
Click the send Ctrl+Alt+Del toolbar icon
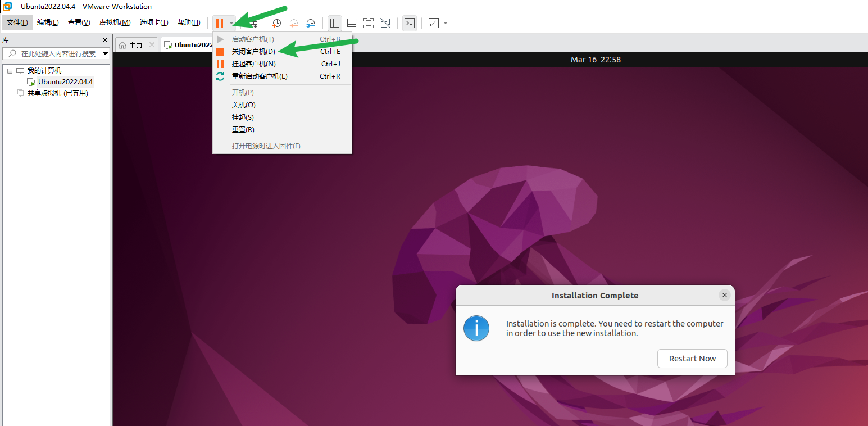pos(253,23)
